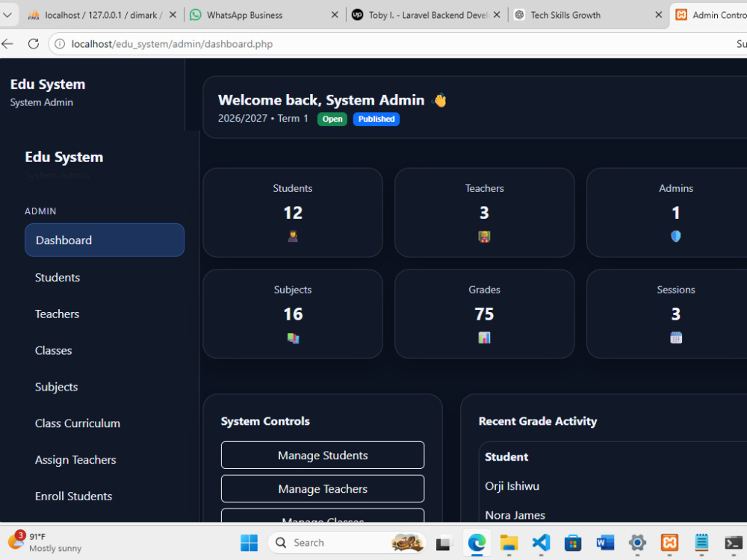Click the bar chart icon in the Grades card
The height and width of the screenshot is (560, 747).
[484, 337]
